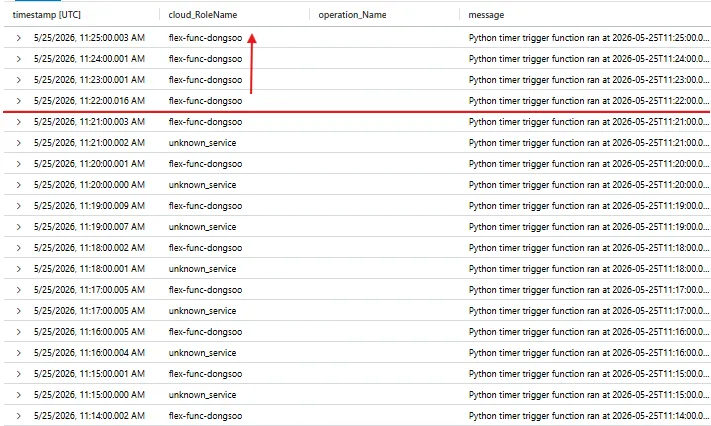Expand the 11:20:00.001 AM log row
The height and width of the screenshot is (426, 711).
[19, 164]
